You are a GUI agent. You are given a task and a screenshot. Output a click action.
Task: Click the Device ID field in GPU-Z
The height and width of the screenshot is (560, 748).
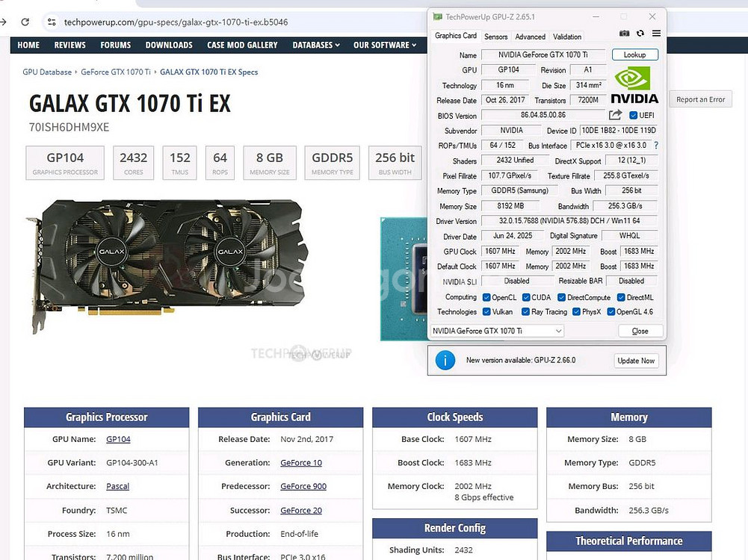(619, 130)
